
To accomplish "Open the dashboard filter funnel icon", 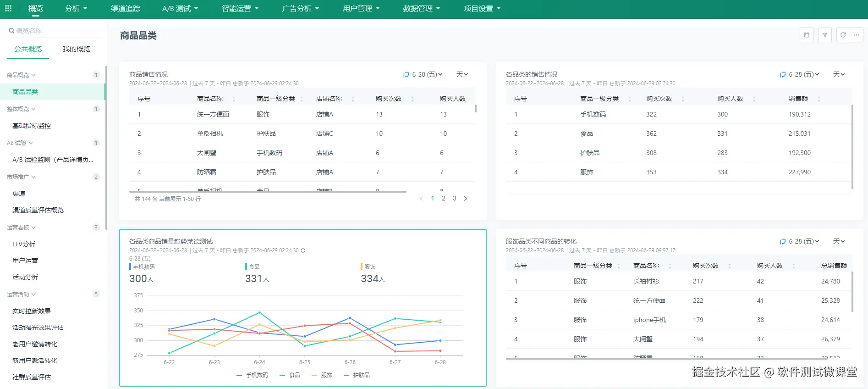I will [825, 35].
